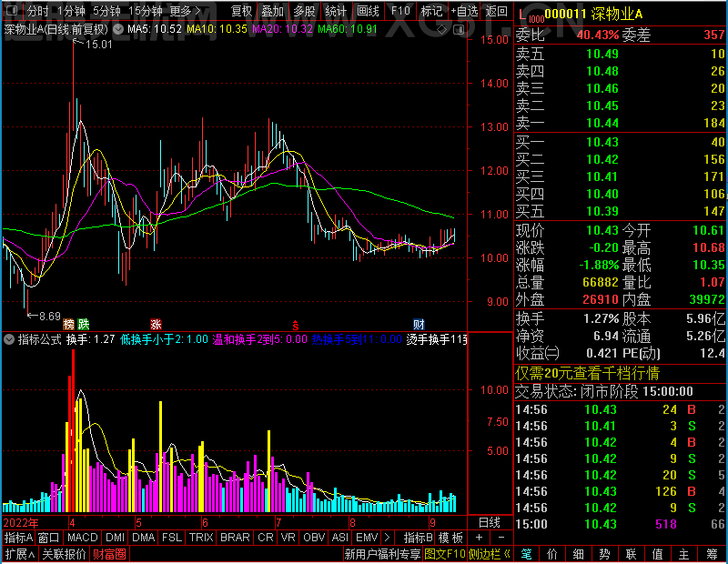Expand the 更多 periods menu
The height and width of the screenshot is (564, 728).
(186, 11)
